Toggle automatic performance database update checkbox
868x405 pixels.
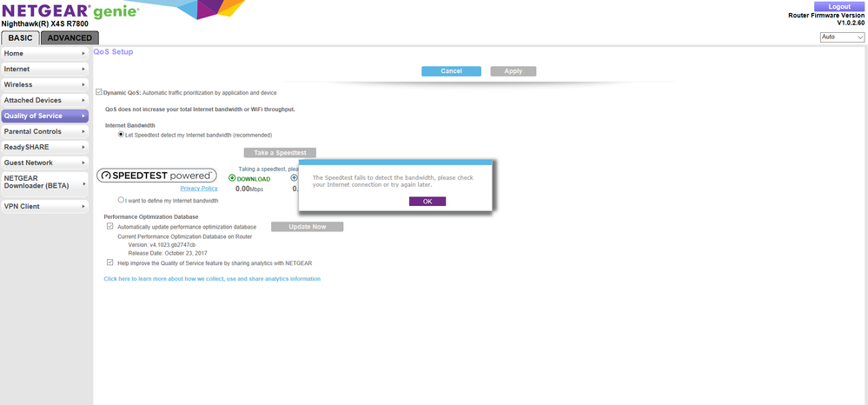tap(110, 227)
